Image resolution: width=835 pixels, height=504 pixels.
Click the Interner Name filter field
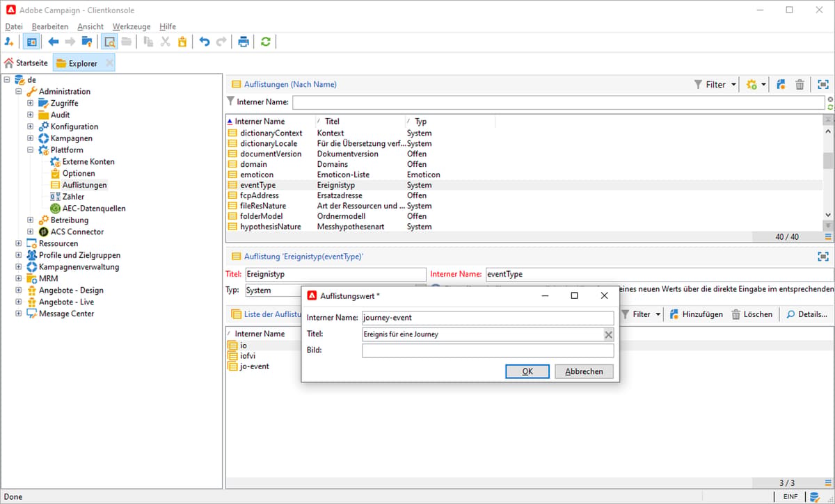click(558, 102)
